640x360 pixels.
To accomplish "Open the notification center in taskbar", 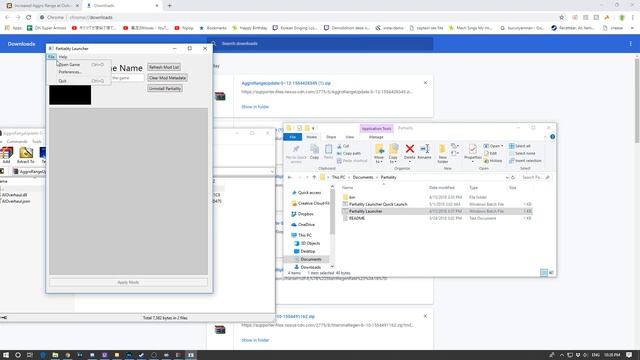I will 629,355.
